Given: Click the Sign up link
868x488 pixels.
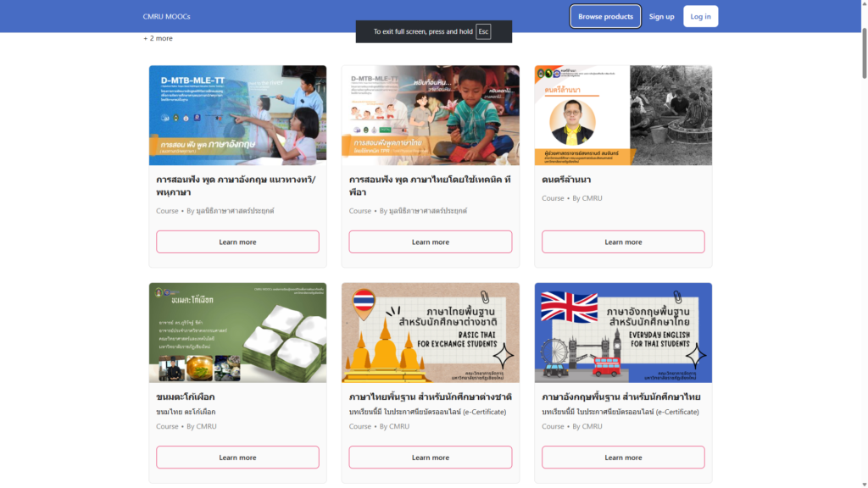Looking at the screenshot, I should 661,17.
